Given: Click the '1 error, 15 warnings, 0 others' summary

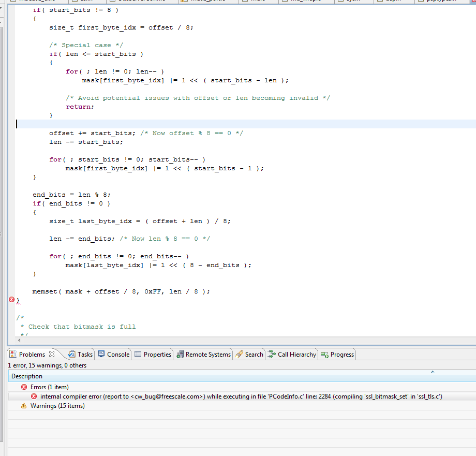Looking at the screenshot, I should pyautogui.click(x=47, y=365).
